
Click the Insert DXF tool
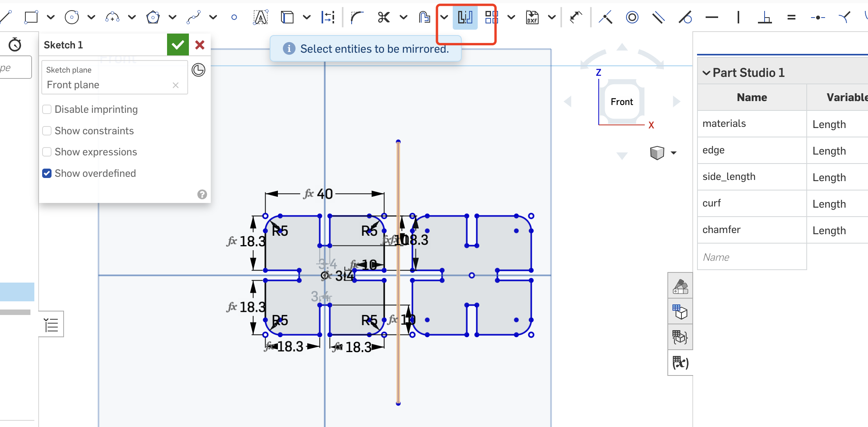(532, 17)
